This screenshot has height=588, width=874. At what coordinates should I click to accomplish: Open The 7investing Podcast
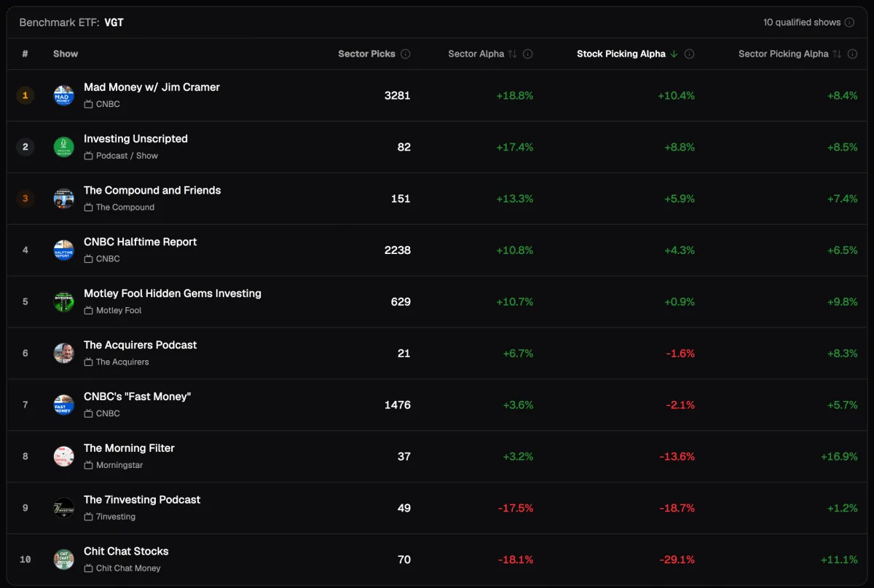(x=142, y=500)
